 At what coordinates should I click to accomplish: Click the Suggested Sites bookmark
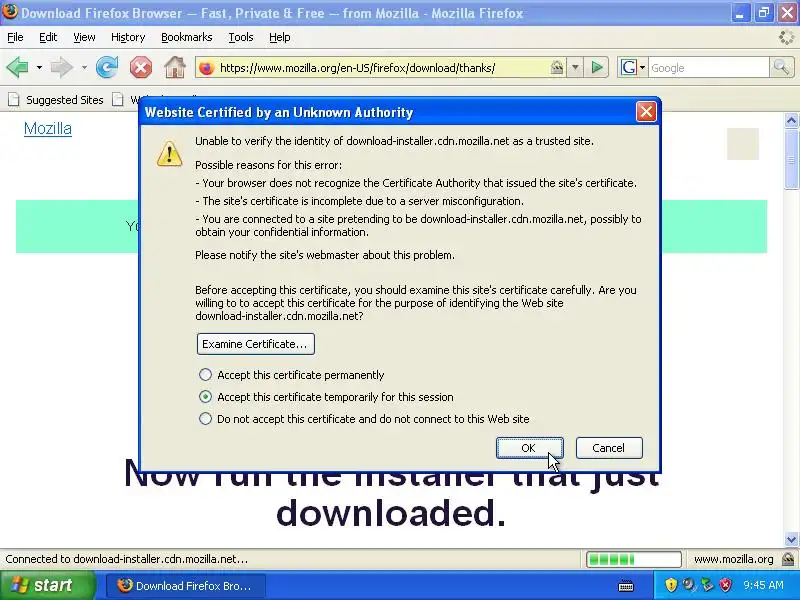click(56, 100)
